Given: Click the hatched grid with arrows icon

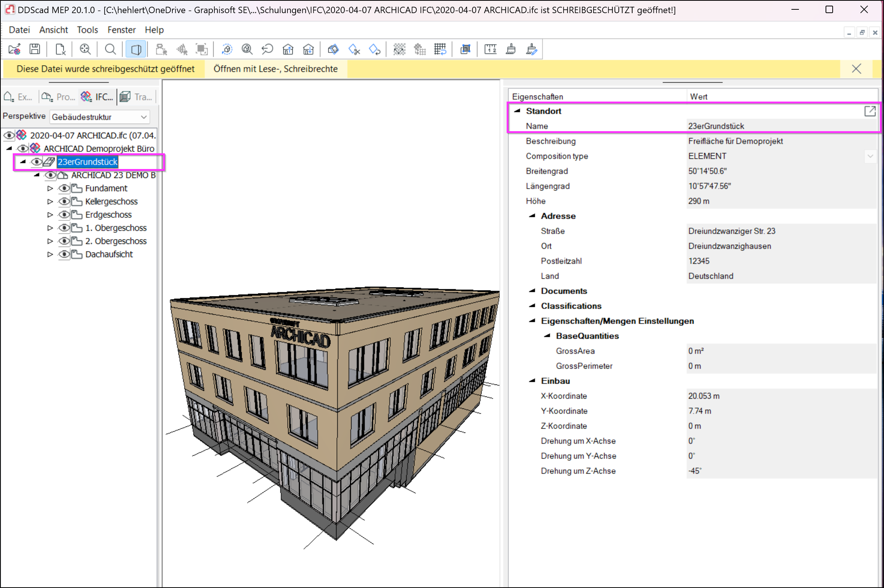Looking at the screenshot, I should tap(399, 49).
